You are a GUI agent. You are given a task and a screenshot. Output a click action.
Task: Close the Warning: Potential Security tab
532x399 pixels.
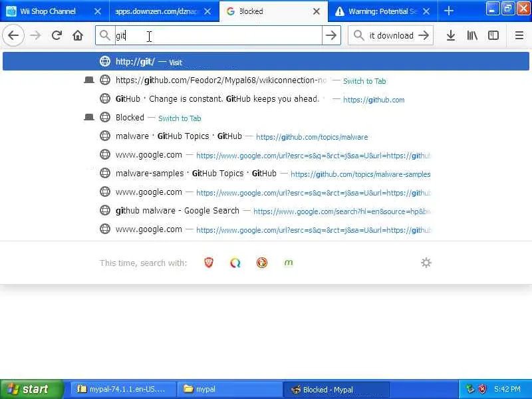point(426,11)
